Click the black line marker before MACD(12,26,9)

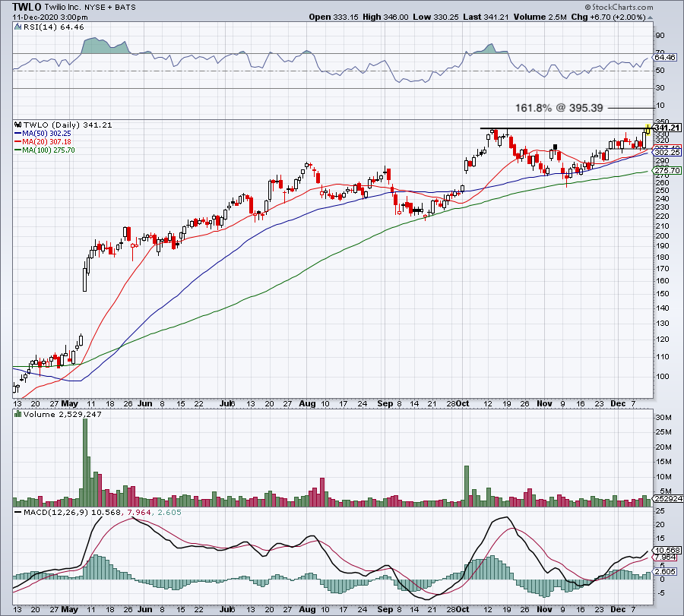(18, 512)
